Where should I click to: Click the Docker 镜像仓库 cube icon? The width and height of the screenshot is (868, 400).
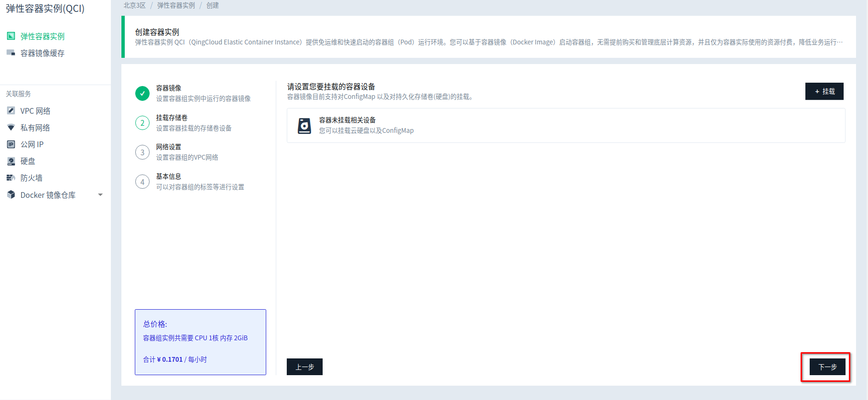(11, 195)
